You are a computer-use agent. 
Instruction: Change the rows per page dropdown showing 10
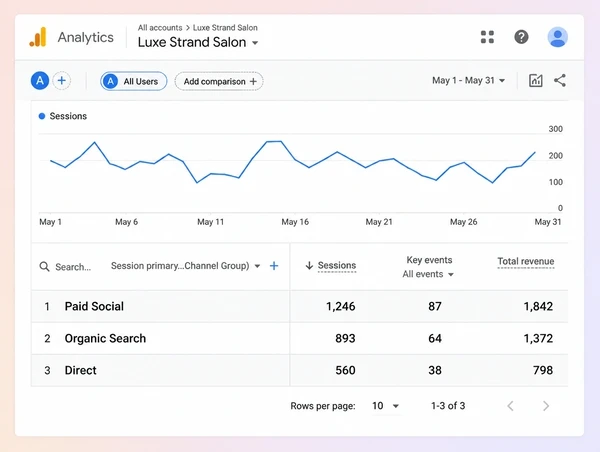pyautogui.click(x=385, y=406)
